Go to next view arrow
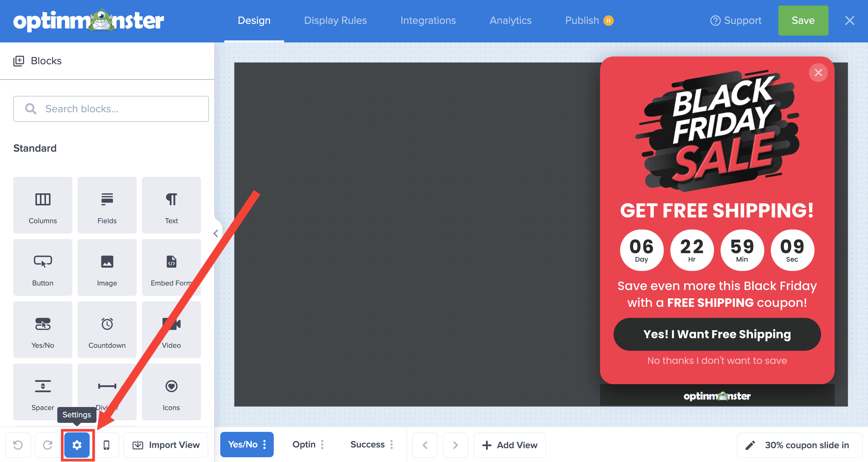This screenshot has width=868, height=462. pos(455,445)
